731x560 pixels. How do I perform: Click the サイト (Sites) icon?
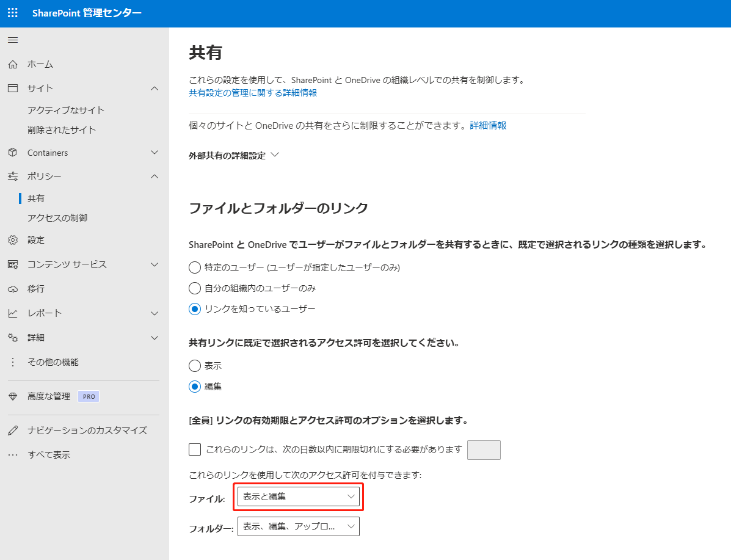12,87
